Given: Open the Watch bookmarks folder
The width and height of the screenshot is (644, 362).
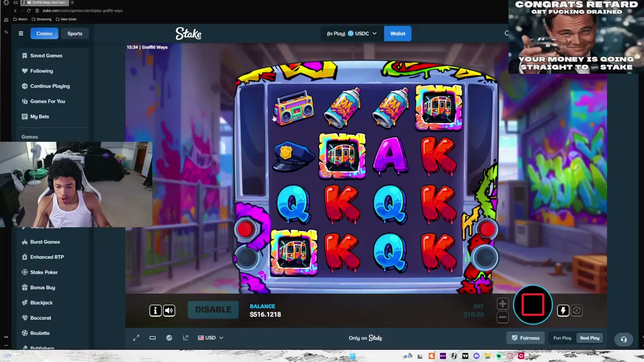Looking at the screenshot, I should pos(20,19).
